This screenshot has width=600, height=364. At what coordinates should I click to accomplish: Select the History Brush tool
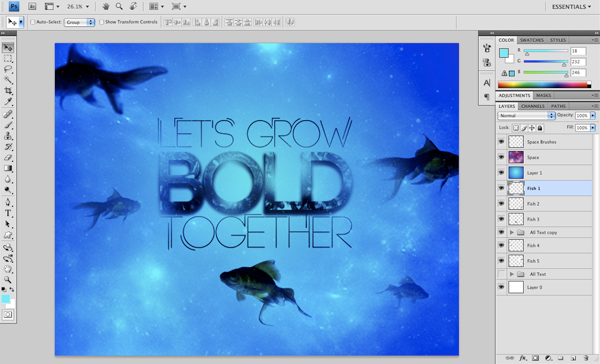8,147
